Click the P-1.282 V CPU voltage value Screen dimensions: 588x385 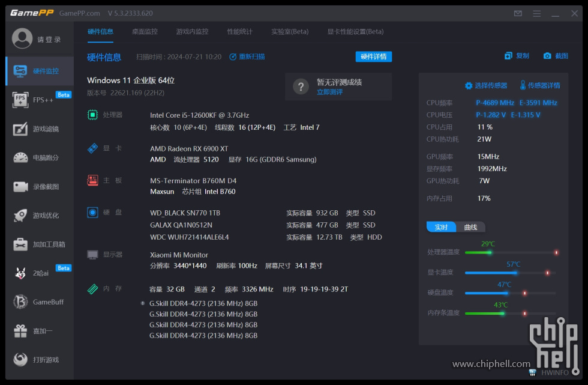point(491,115)
